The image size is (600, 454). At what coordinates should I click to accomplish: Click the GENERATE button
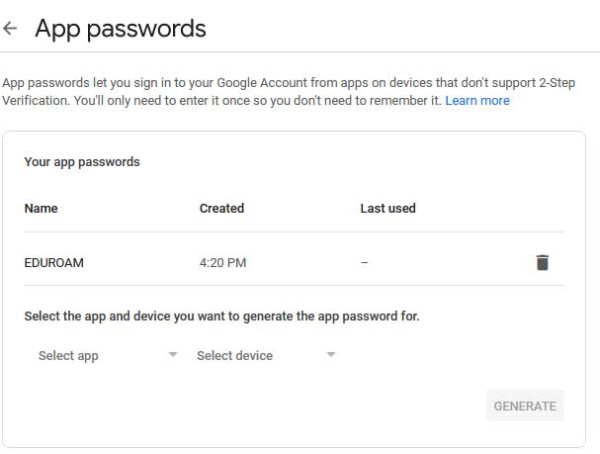click(525, 406)
